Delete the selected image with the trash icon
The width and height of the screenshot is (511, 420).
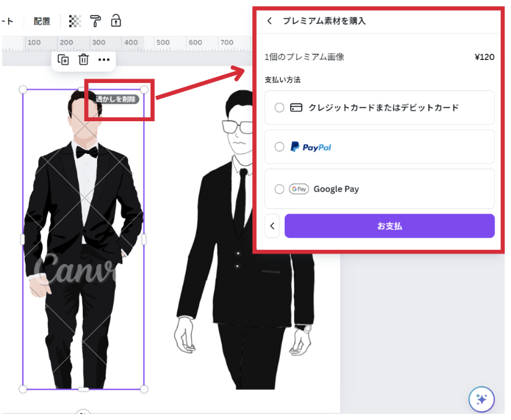click(84, 59)
